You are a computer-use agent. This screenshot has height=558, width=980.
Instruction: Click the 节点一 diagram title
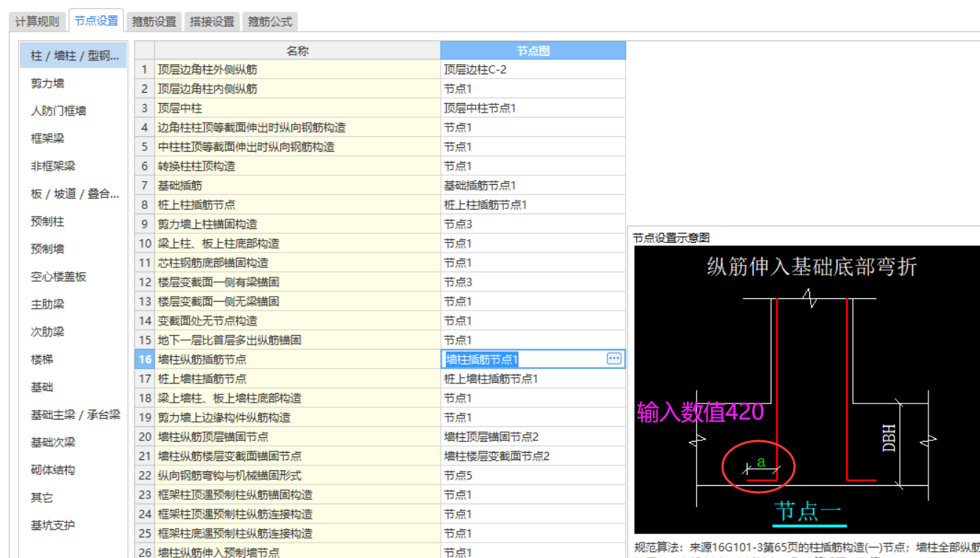(809, 510)
